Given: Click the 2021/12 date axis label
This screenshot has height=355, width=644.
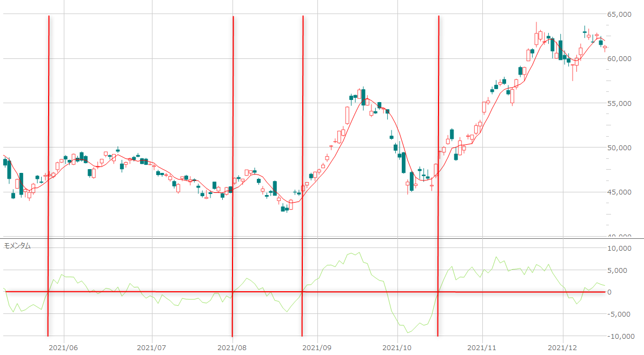Looking at the screenshot, I should [563, 347].
